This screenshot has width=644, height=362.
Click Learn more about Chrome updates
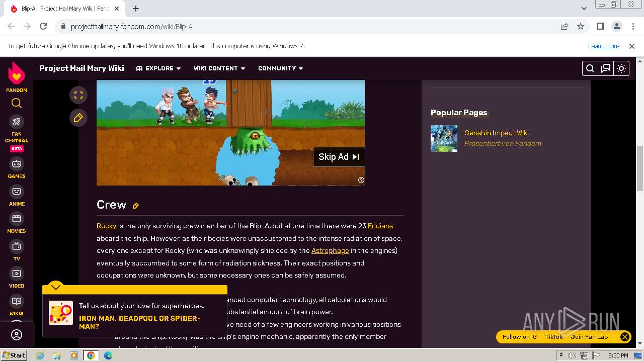pyautogui.click(x=604, y=46)
